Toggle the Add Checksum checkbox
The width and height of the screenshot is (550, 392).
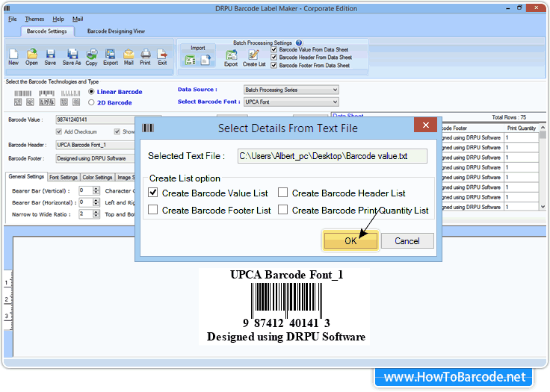[x=59, y=131]
